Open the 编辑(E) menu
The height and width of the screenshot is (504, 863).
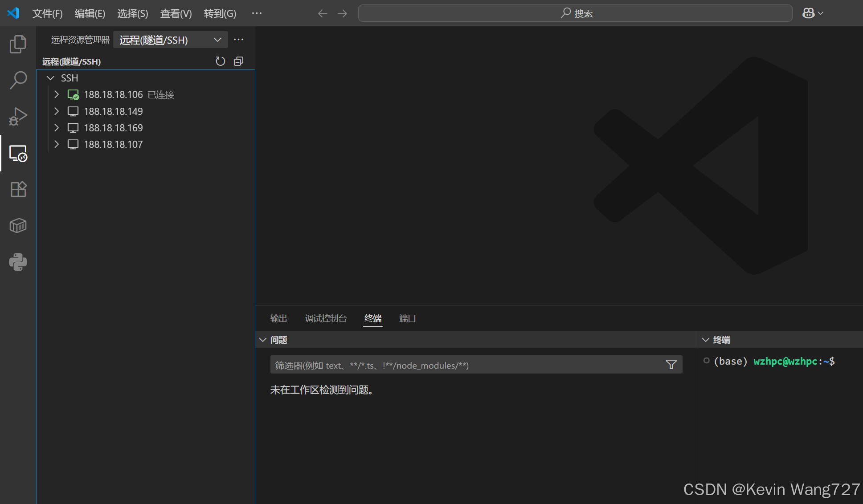tap(90, 13)
